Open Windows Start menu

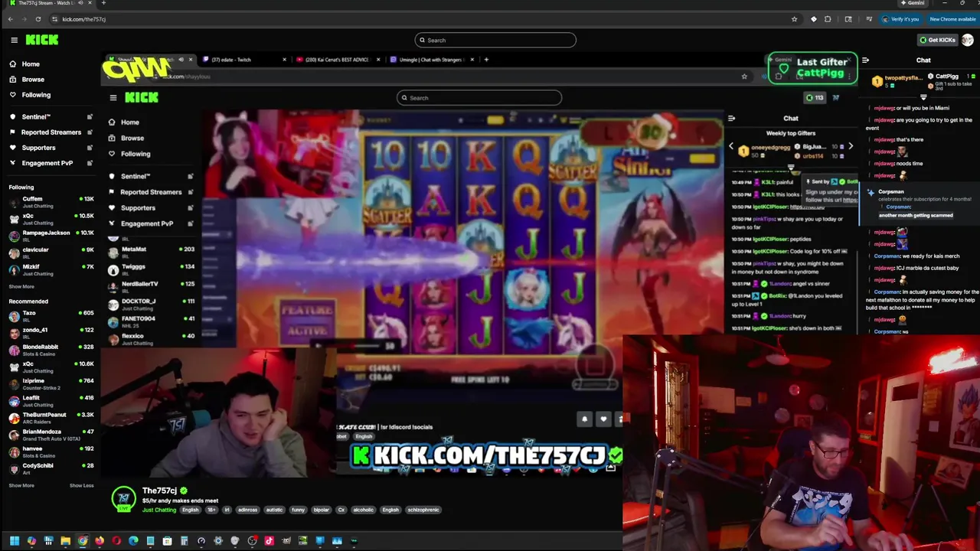14,541
